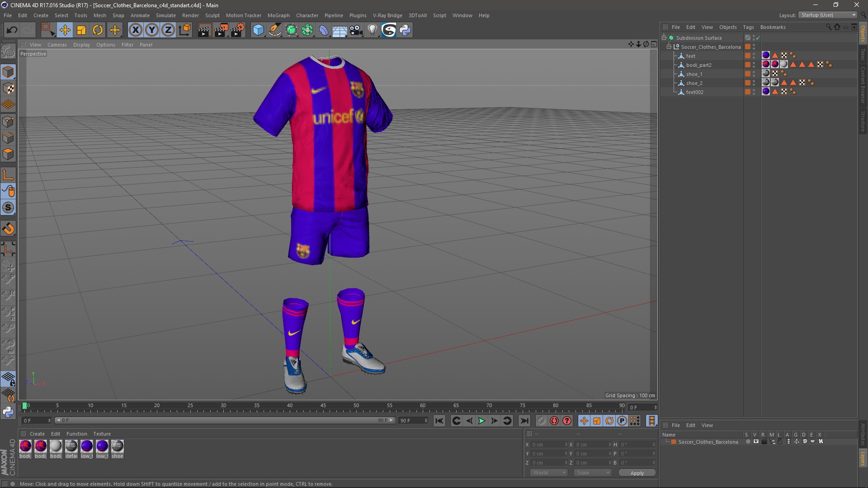Add a Light object
The image size is (868, 488).
tap(372, 30)
